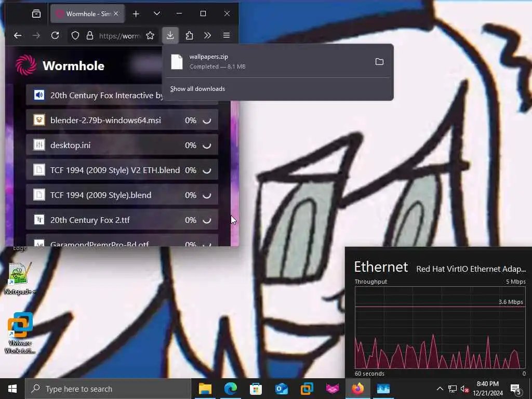Open network status tray icon
This screenshot has width=532, height=399.
click(x=453, y=389)
